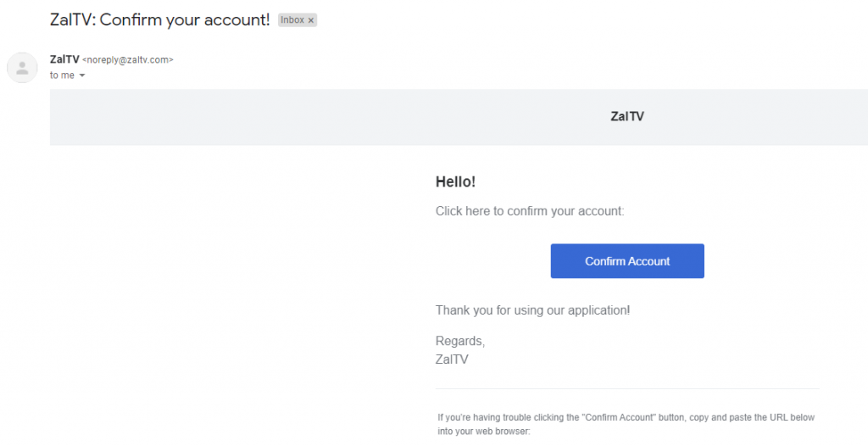Click "Thank you for using our application!" line

pos(532,310)
